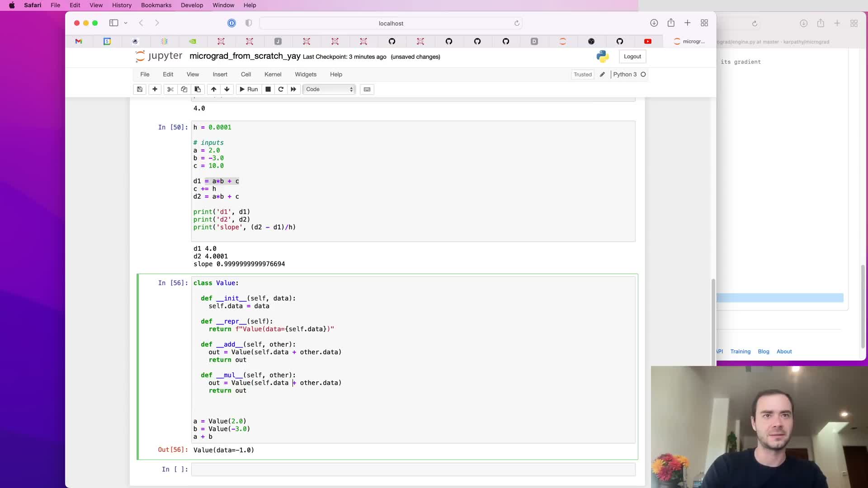Move selected cell up arrow

click(x=213, y=89)
